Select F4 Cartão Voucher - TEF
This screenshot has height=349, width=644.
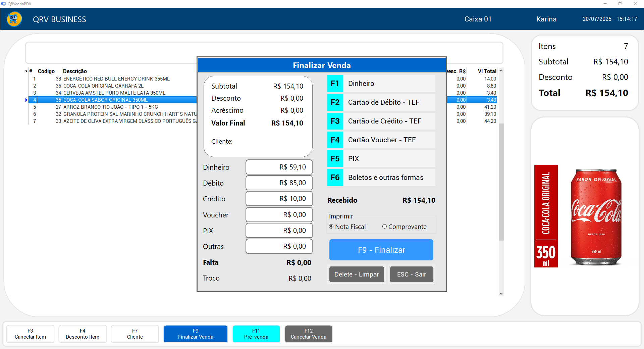pyautogui.click(x=381, y=140)
